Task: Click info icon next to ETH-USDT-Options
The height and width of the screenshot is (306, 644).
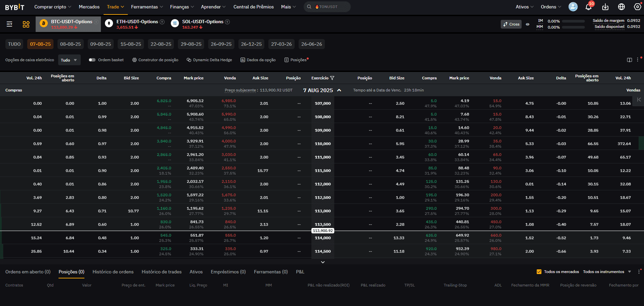Action: pyautogui.click(x=162, y=22)
